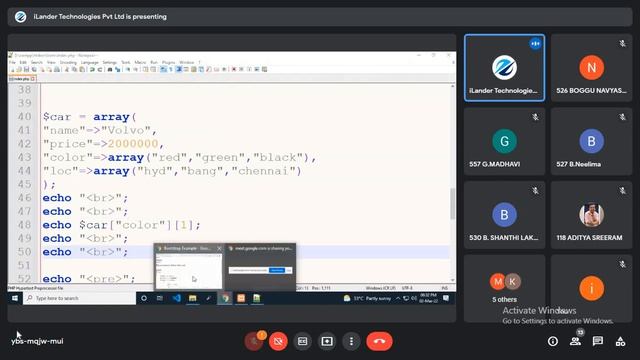Open meeting details info icon
Image resolution: width=640 pixels, height=360 pixels.
(553, 341)
